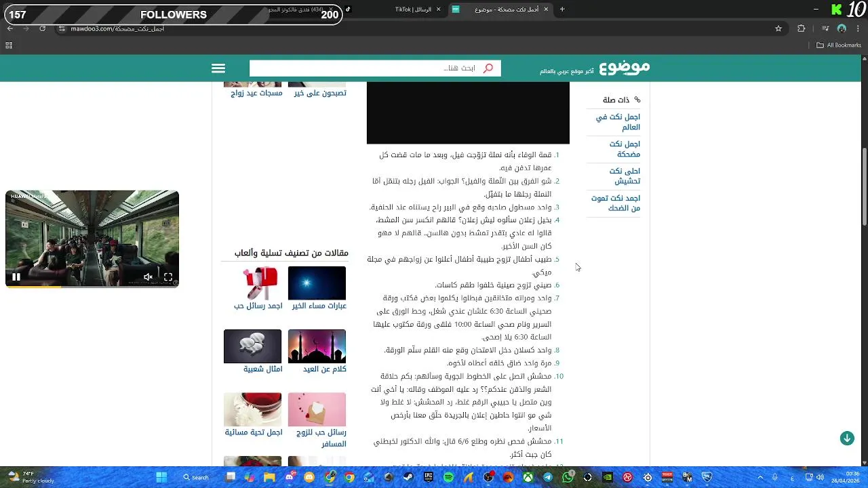This screenshot has height=488, width=868.
Task: Open NVIDIA app from taskbar
Action: click(608, 477)
